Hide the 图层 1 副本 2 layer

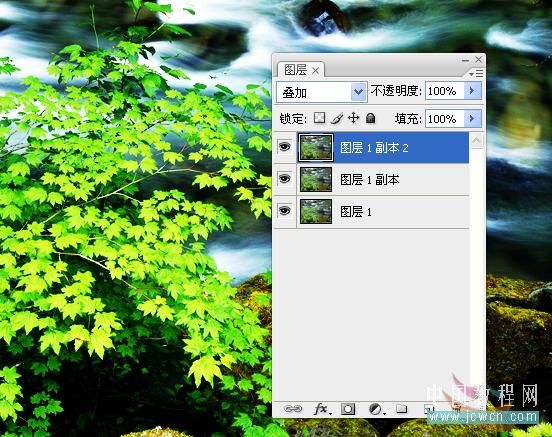(284, 146)
